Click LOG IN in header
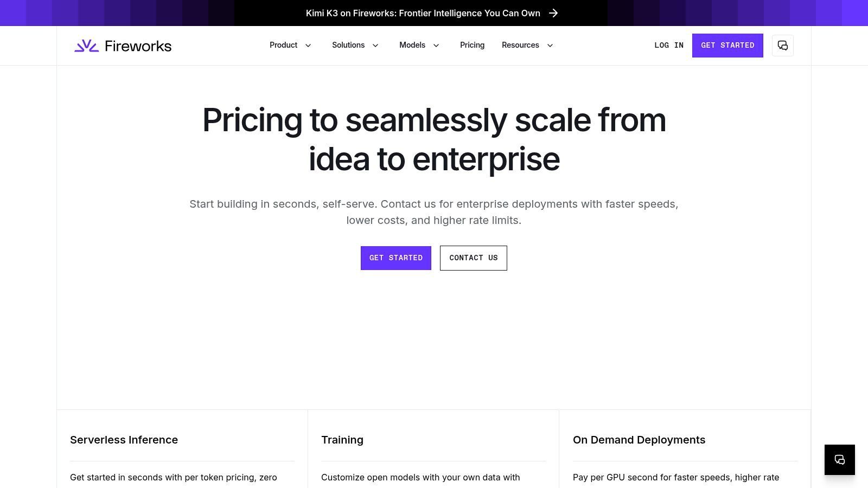 coord(669,46)
